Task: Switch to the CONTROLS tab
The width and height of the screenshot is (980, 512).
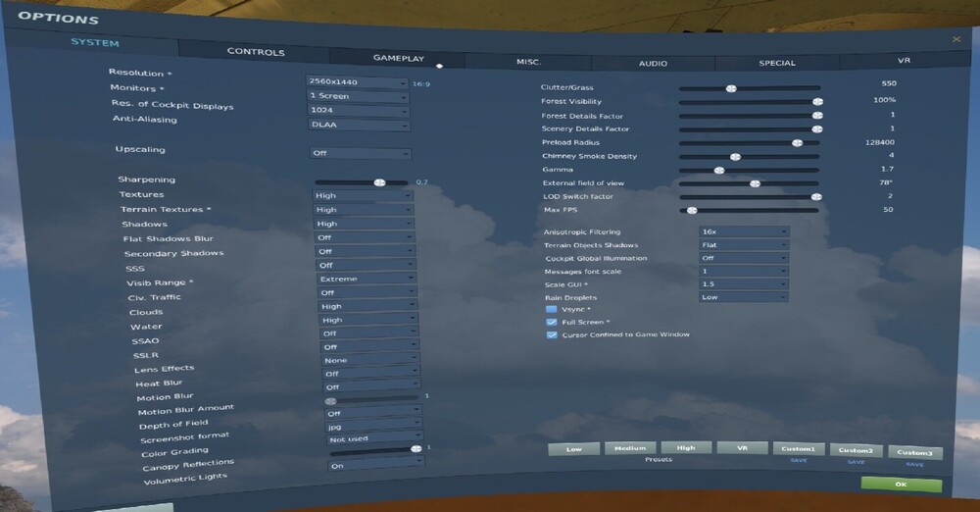Action: pos(255,51)
